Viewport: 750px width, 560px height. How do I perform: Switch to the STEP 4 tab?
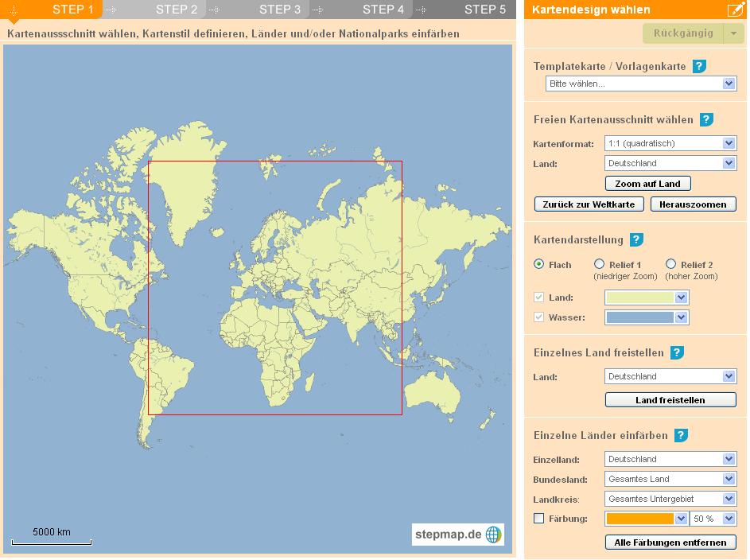(383, 10)
